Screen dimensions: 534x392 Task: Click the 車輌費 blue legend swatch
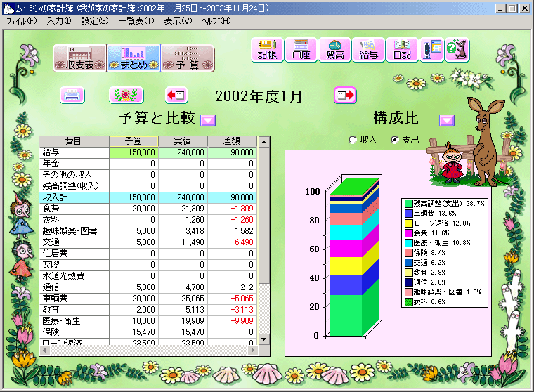point(409,213)
